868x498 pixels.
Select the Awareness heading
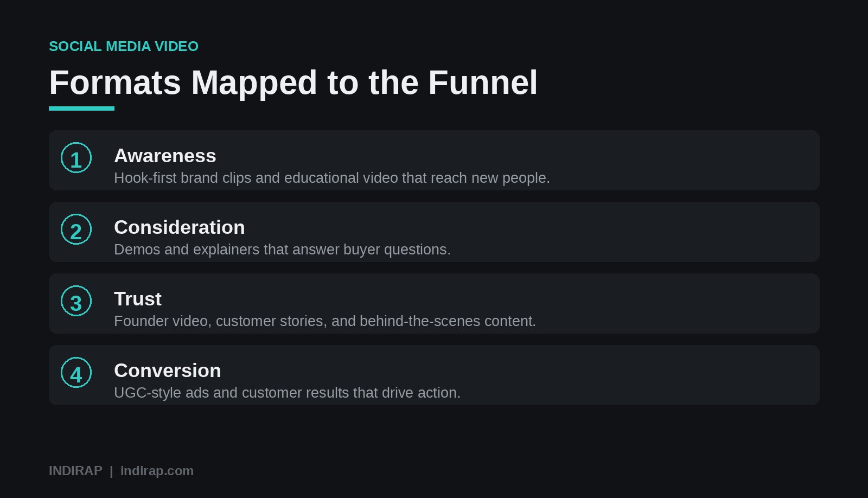coord(165,156)
